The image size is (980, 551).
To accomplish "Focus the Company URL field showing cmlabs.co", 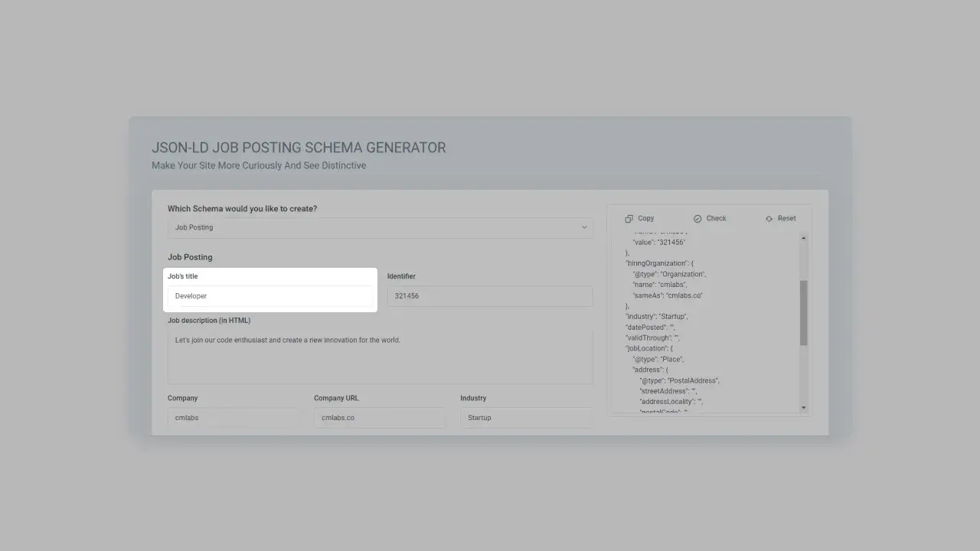I will tap(379, 417).
